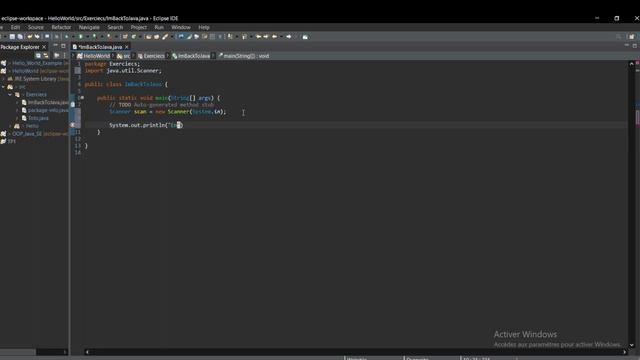
Task: Open the Source menu
Action: pyautogui.click(x=36, y=27)
